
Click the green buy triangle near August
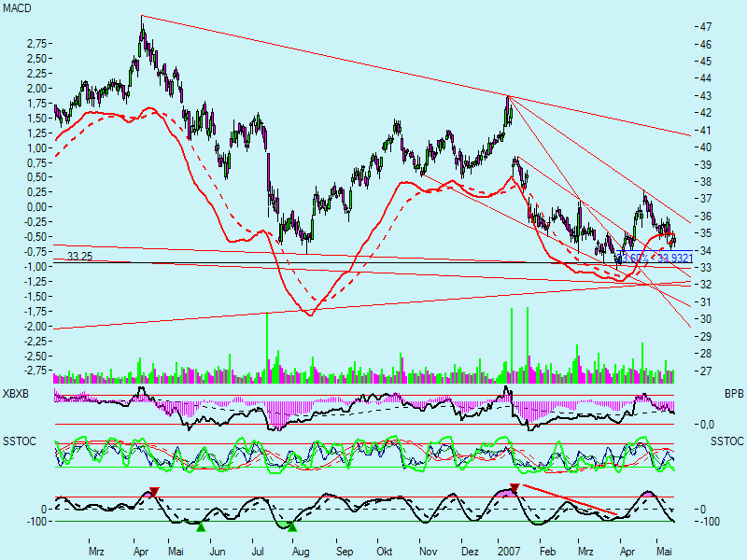coord(292,527)
